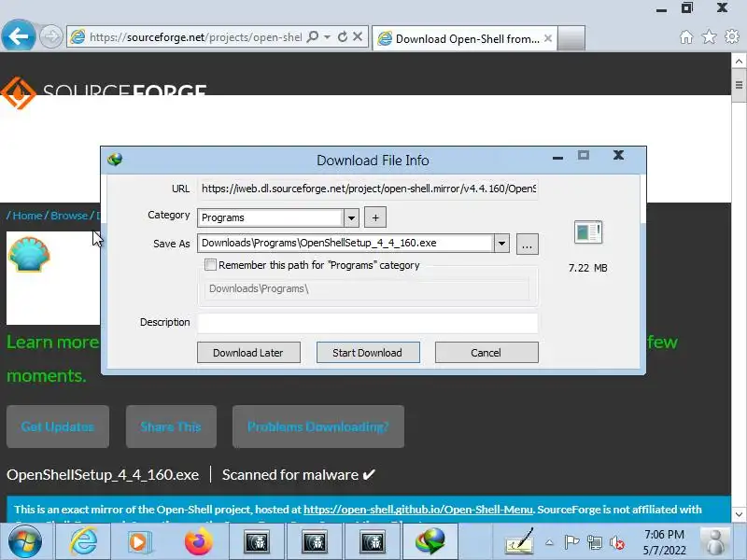The width and height of the screenshot is (747, 560).
Task: Click the search magnifier in address bar
Action: point(313,36)
